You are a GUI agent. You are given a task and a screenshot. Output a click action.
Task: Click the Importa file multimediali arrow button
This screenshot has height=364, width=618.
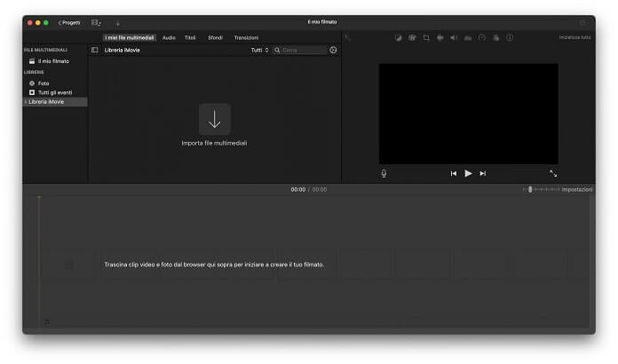point(214,119)
